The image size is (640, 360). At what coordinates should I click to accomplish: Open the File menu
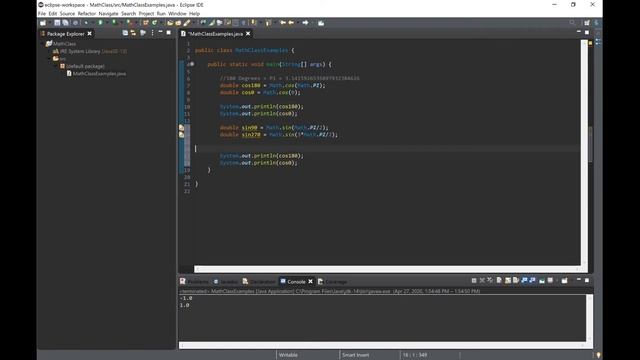pos(42,13)
